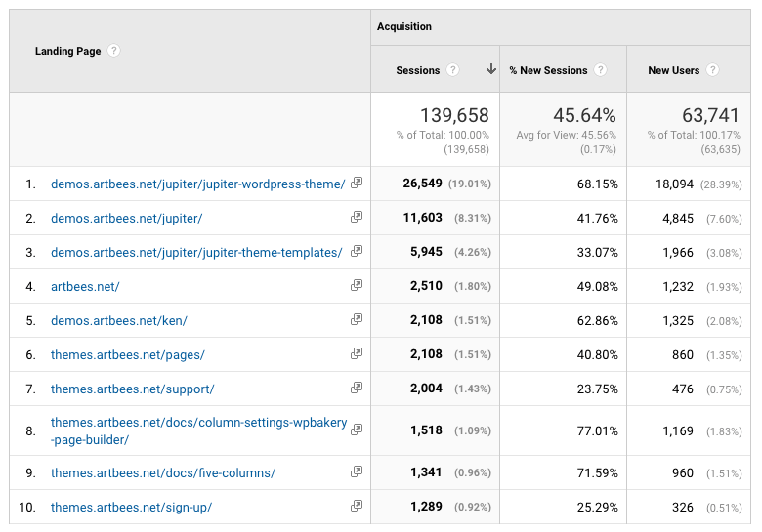
Task: Select new sessions value 33.07%
Action: (597, 253)
